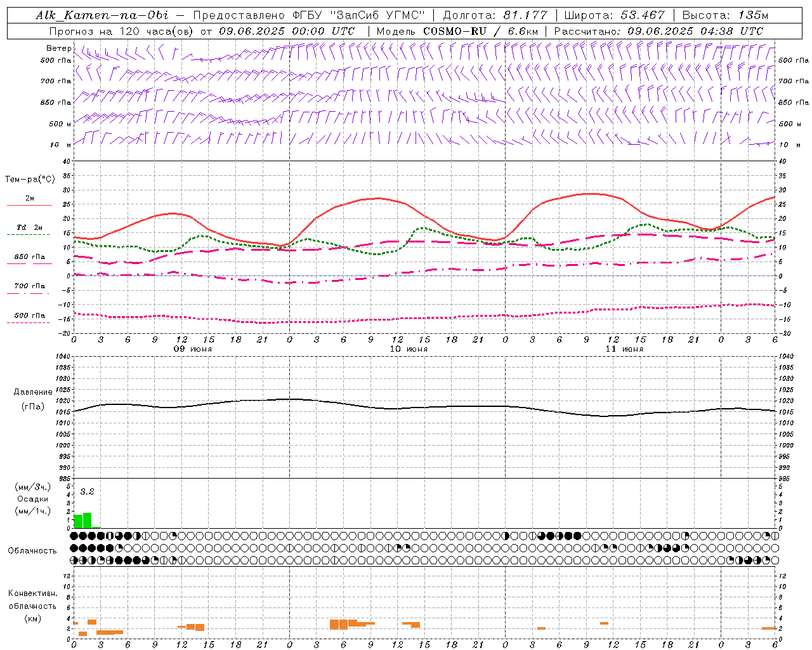
Task: Click the Рассчитано 09.06.2025 04:38 UTC timestamp
Action: (x=658, y=31)
